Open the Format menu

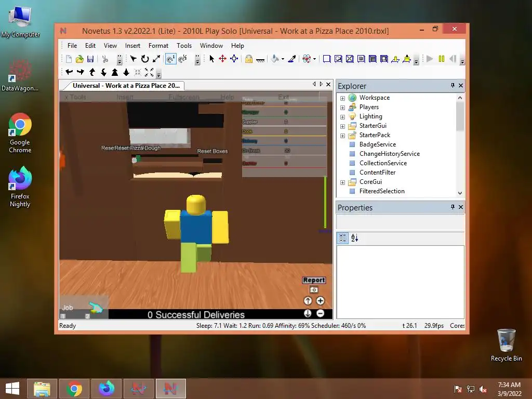(158, 46)
